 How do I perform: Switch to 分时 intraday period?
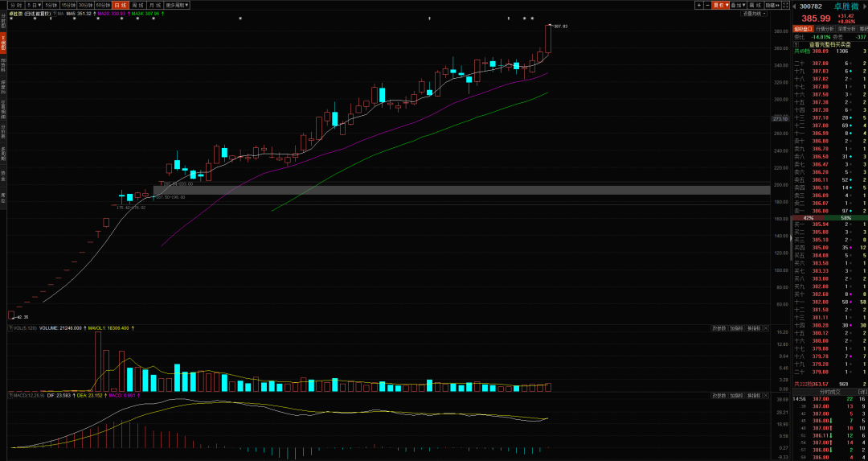17,5
